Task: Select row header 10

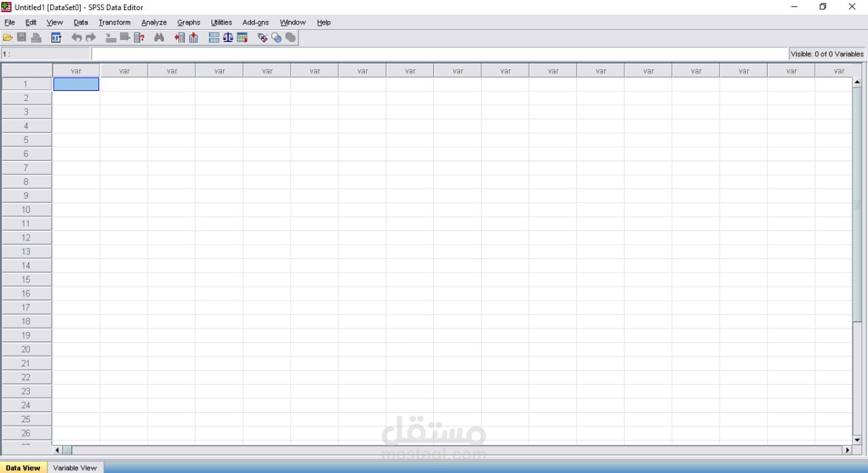Action: [26, 210]
